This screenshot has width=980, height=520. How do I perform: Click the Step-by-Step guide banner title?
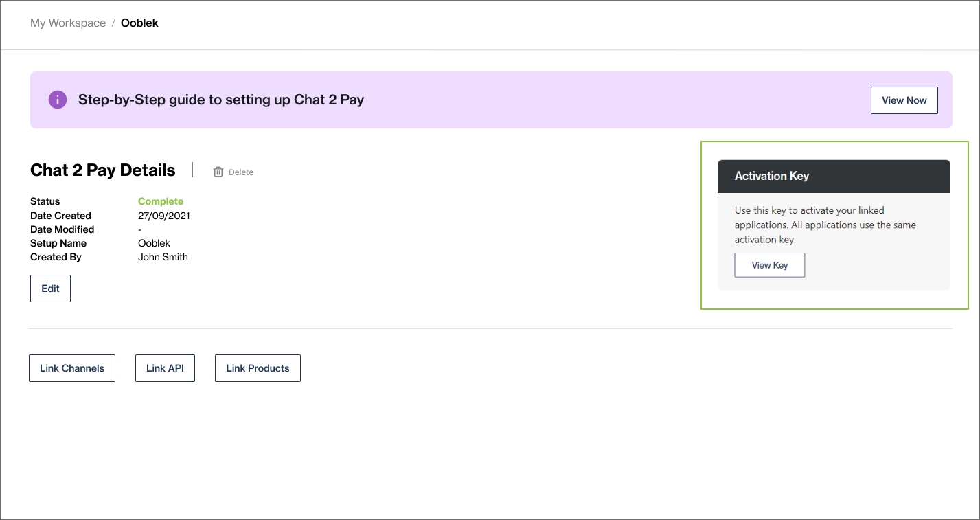pos(221,100)
